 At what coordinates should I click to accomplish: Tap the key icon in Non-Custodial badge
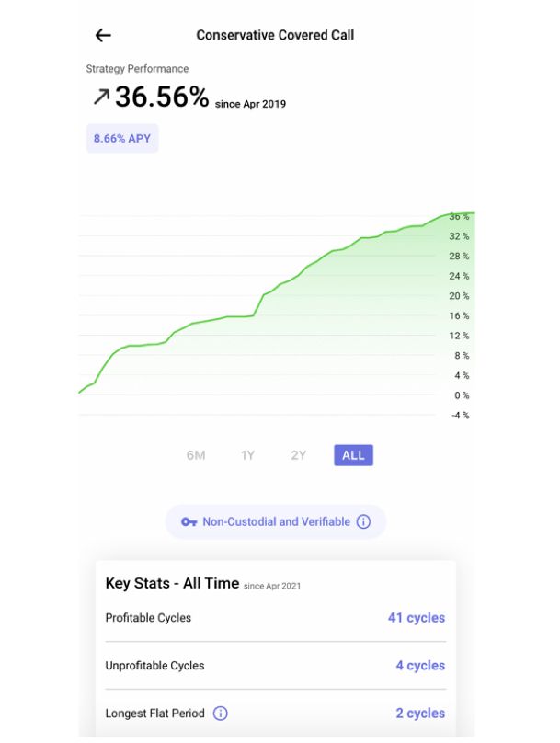[189, 521]
